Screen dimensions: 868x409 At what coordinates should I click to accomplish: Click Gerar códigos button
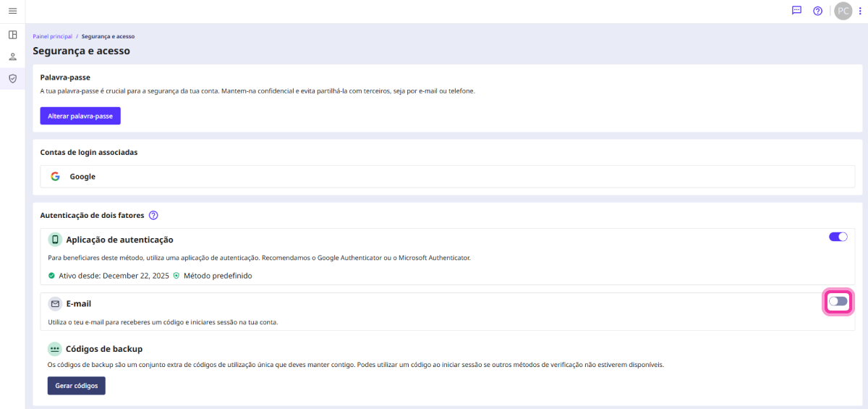pos(77,386)
